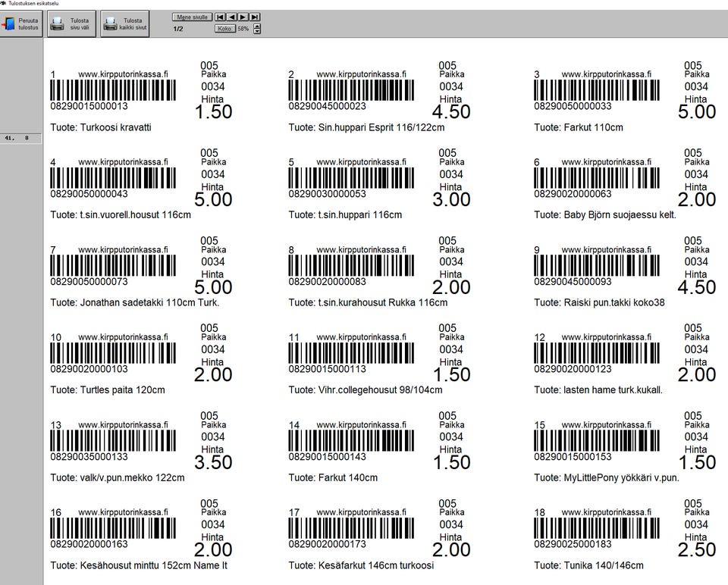Click the product text MyLittlePony yökkäri v.pun.
Image resolution: width=728 pixels, height=585 pixels.
(x=621, y=477)
